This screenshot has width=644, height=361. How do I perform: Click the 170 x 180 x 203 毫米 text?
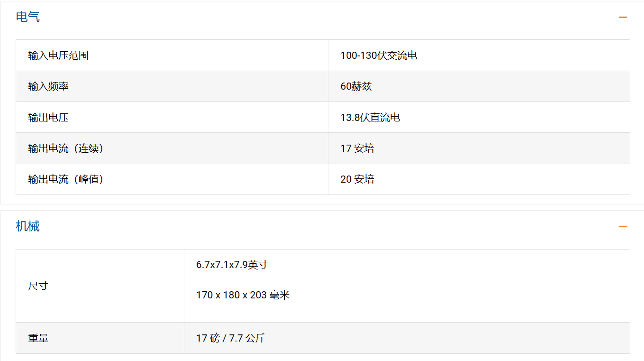pos(243,295)
